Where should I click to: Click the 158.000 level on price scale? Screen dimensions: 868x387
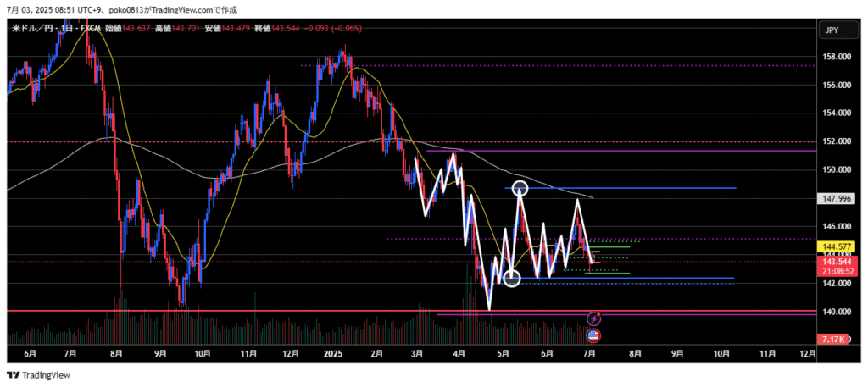coord(836,58)
